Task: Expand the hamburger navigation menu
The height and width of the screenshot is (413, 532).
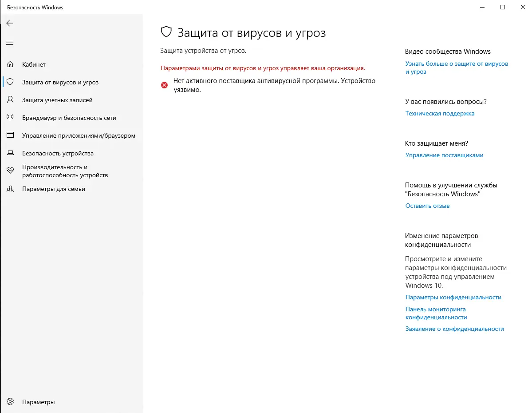Action: [10, 43]
